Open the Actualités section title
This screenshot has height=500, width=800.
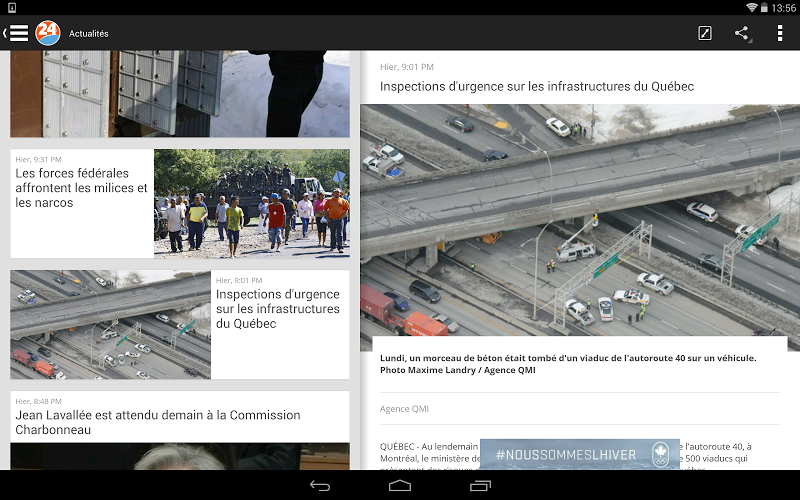89,34
